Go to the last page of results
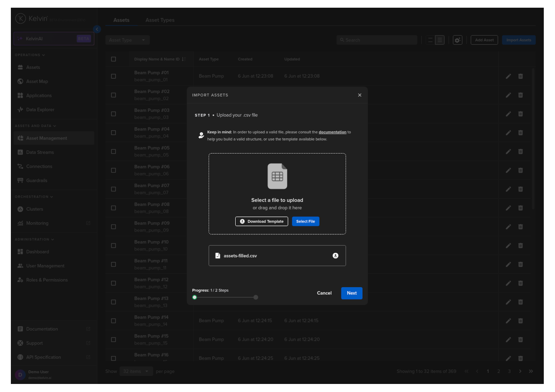 pos(531,371)
